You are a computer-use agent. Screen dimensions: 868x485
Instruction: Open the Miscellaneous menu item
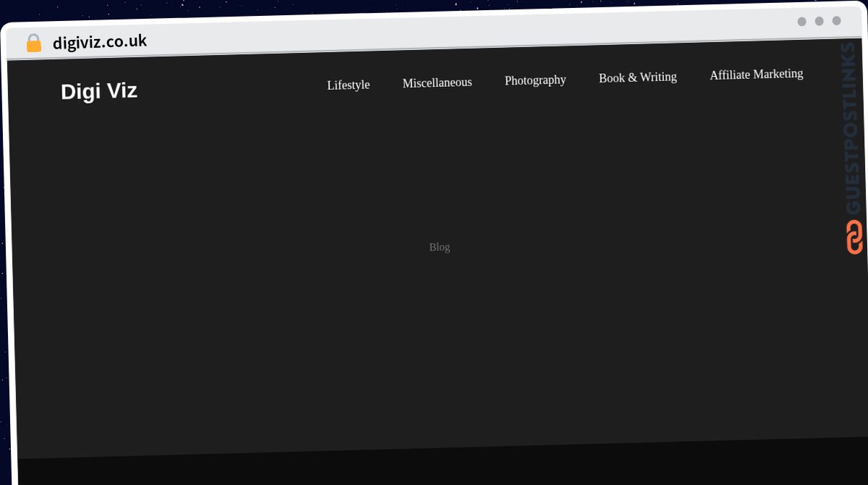tap(437, 83)
